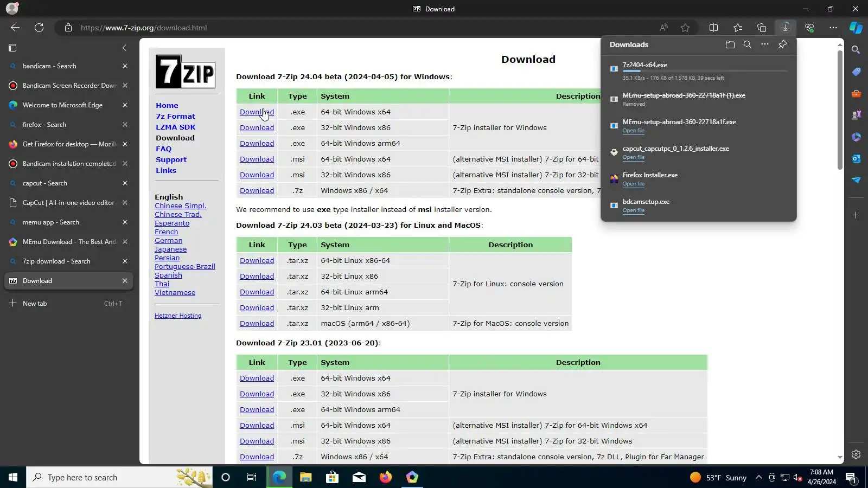Download 7-Zip 24.04 32-bit Windows x86 exe

257,128
